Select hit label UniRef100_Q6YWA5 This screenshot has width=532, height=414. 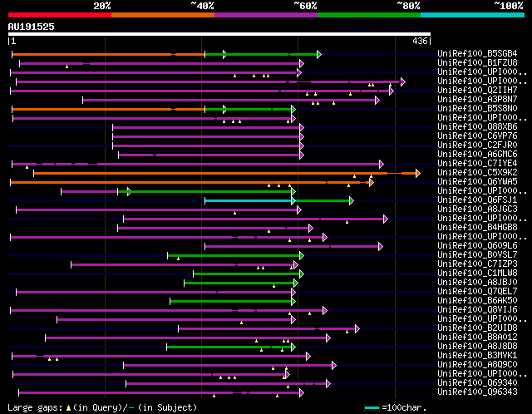[477, 182]
